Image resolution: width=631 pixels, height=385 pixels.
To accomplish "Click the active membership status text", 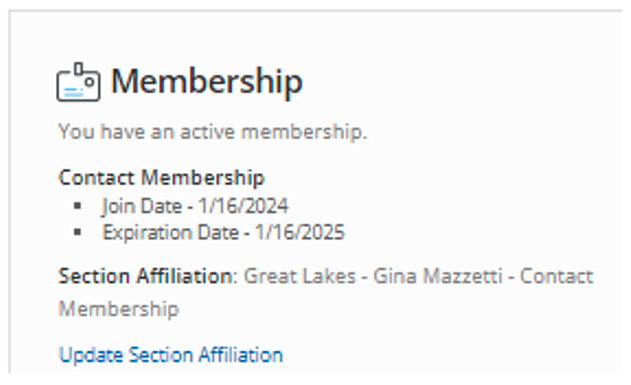I will point(213,132).
